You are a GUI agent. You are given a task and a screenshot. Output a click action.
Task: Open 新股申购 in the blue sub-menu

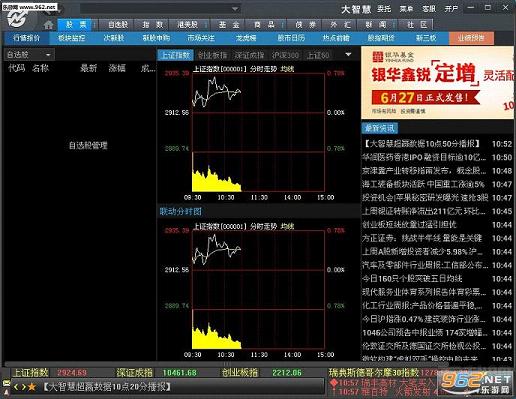[x=156, y=38]
